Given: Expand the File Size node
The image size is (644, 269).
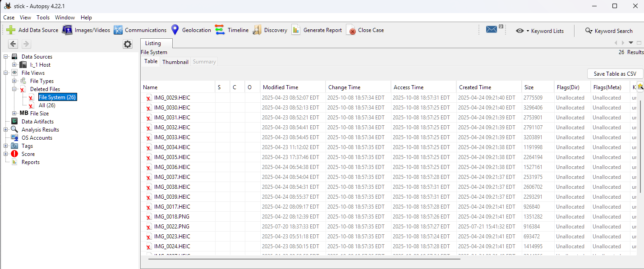Looking at the screenshot, I should click(14, 114).
